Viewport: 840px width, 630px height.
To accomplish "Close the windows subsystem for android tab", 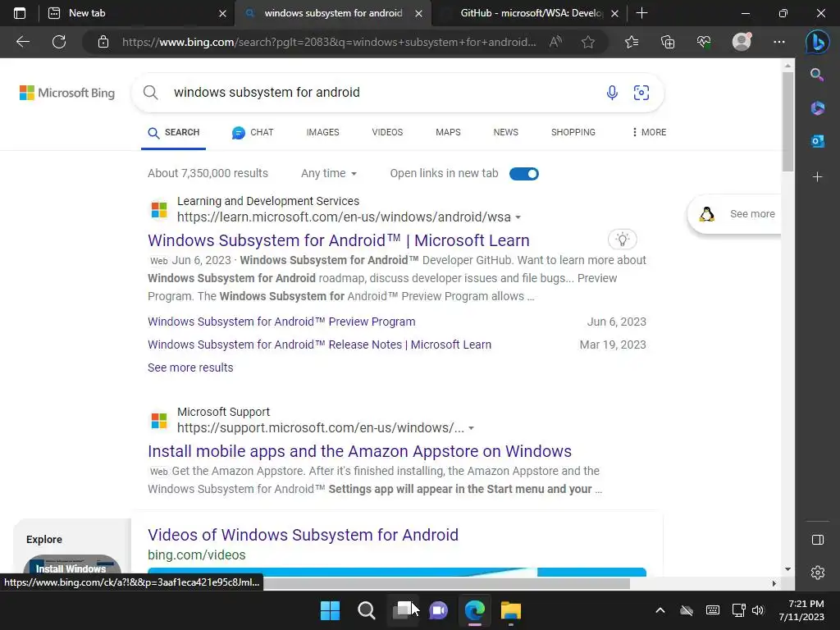I will (419, 13).
